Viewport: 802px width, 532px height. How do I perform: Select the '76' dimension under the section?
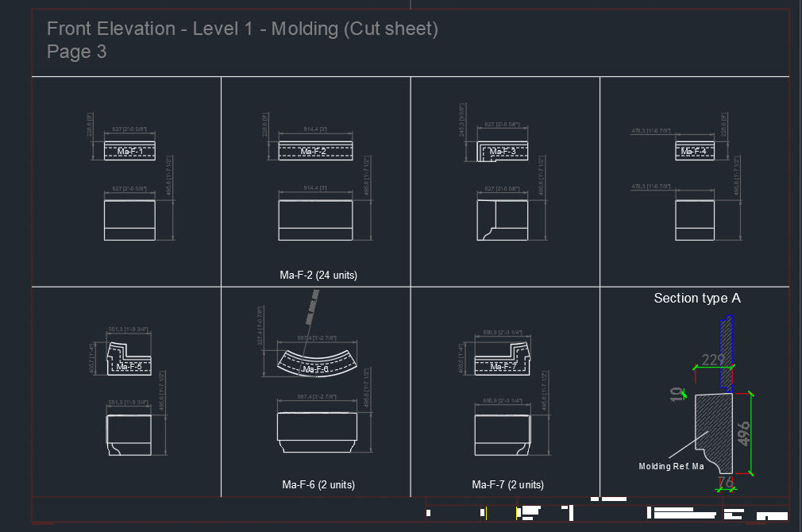coord(725,482)
